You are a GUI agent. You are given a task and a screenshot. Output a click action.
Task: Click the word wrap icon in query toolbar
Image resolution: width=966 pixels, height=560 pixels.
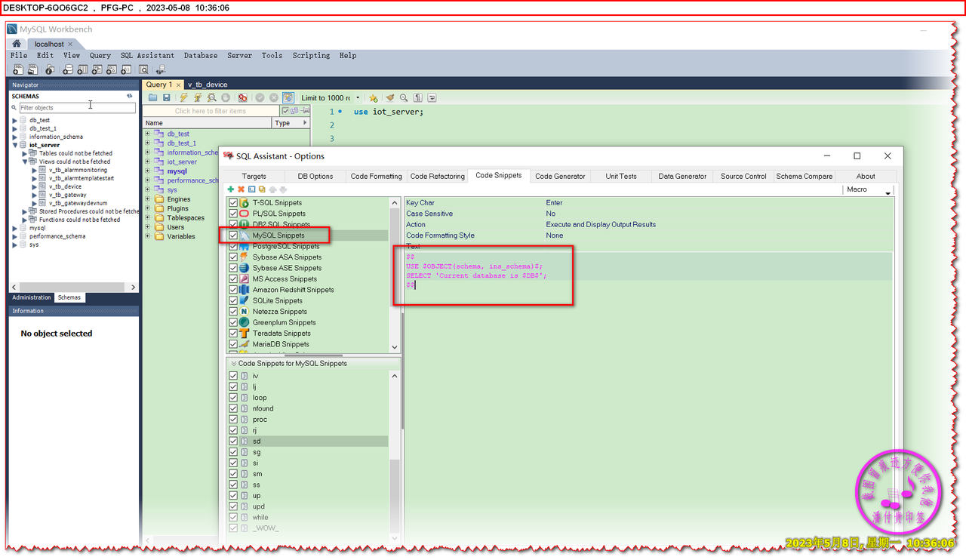coord(432,97)
